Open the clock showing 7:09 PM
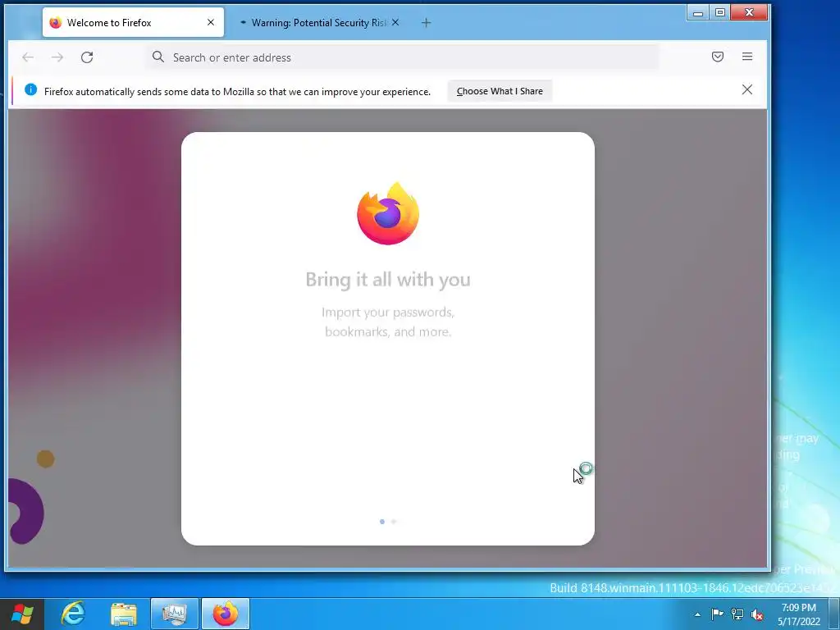 point(799,614)
